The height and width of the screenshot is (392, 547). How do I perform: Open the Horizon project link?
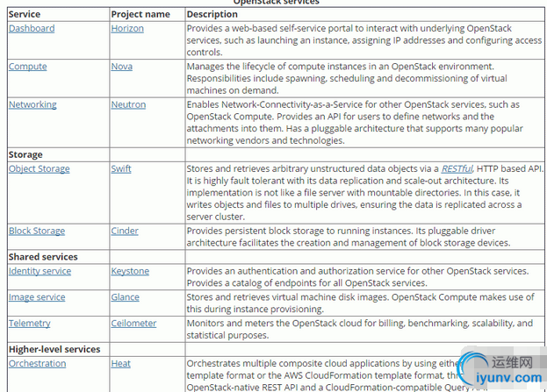(x=127, y=29)
